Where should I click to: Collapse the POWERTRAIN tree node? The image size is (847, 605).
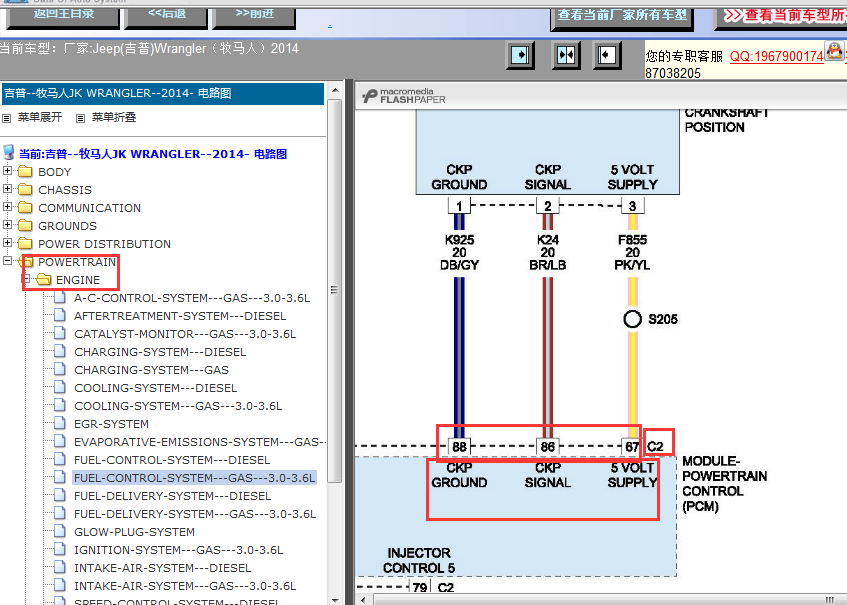click(x=7, y=260)
